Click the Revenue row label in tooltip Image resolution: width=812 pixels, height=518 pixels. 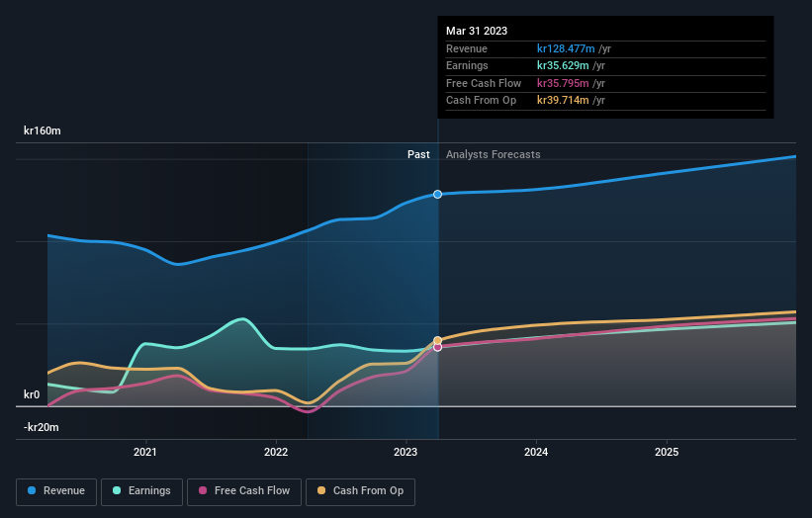[x=467, y=48]
